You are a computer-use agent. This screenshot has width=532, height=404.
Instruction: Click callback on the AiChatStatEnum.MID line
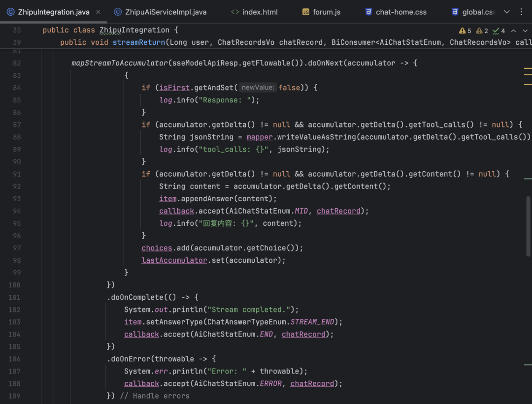pyautogui.click(x=176, y=211)
